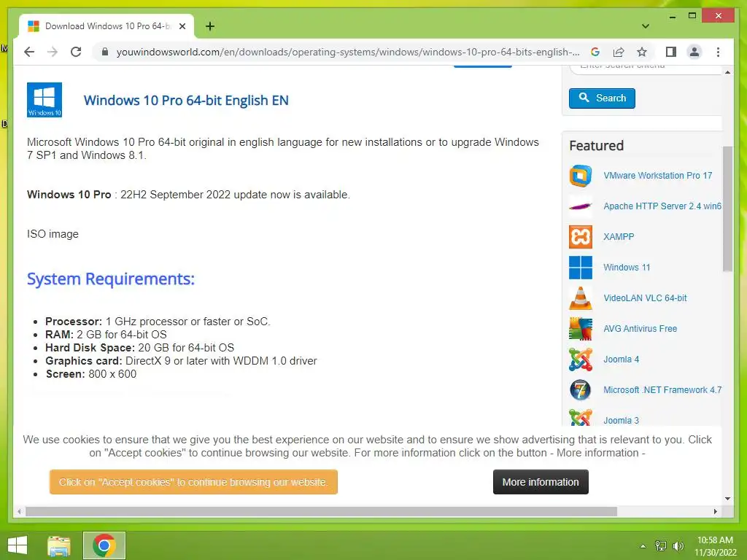Click the network tray icon

661,546
